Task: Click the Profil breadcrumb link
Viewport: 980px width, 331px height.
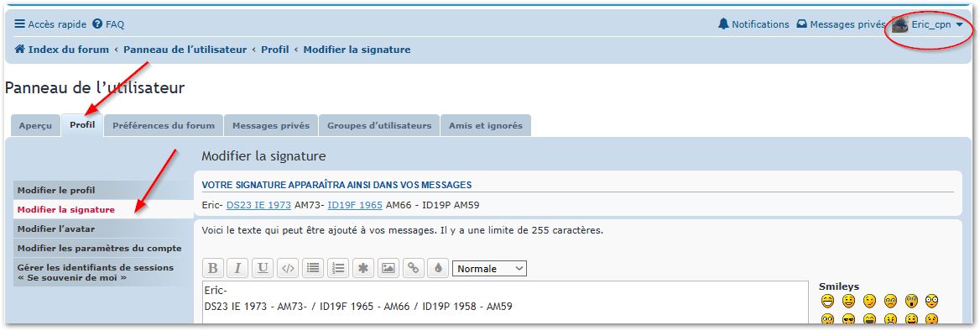Action: (x=275, y=50)
